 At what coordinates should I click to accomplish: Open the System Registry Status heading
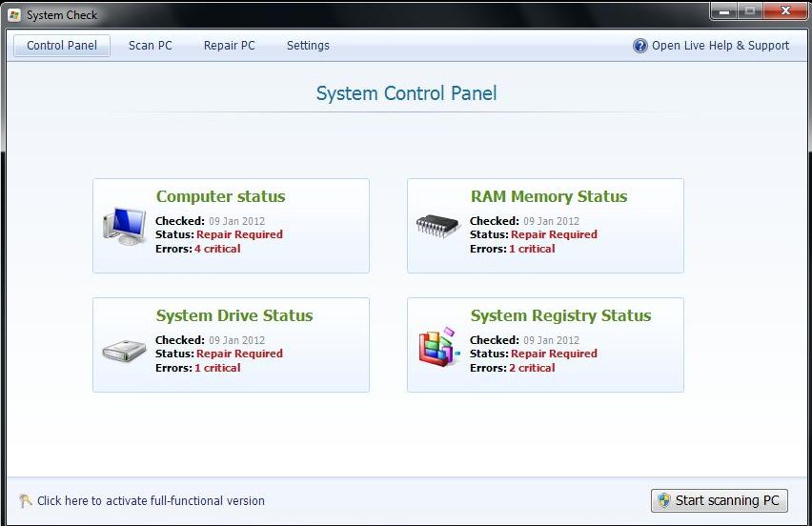[x=560, y=316]
